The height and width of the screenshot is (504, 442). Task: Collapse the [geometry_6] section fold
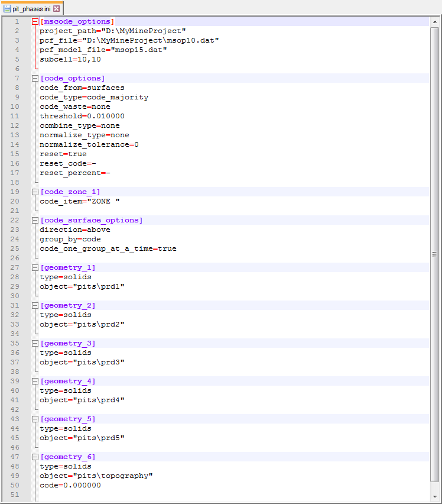tap(35, 457)
